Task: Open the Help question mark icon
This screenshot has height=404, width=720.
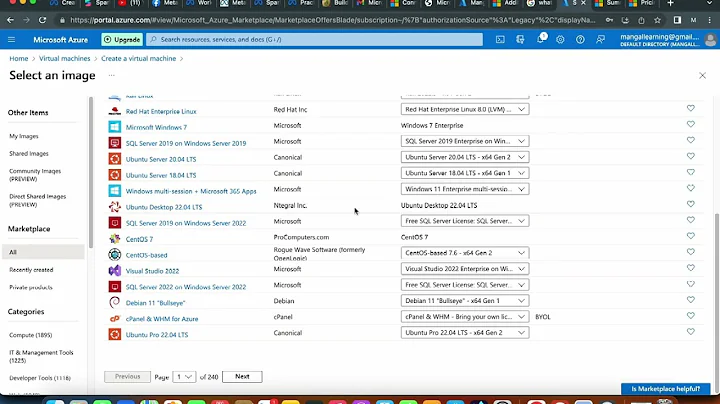Action: (x=580, y=39)
